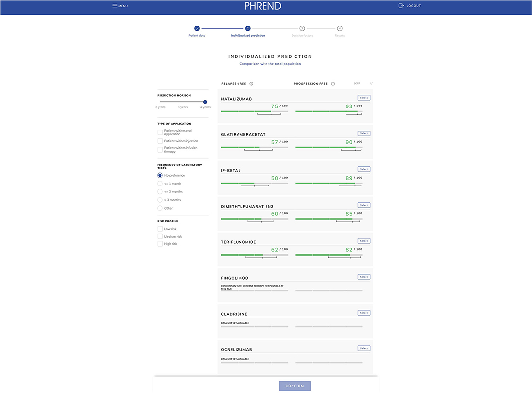This screenshot has height=396, width=532.
Task: Click the NATALIZUMAB therapy title
Action: 237,99
